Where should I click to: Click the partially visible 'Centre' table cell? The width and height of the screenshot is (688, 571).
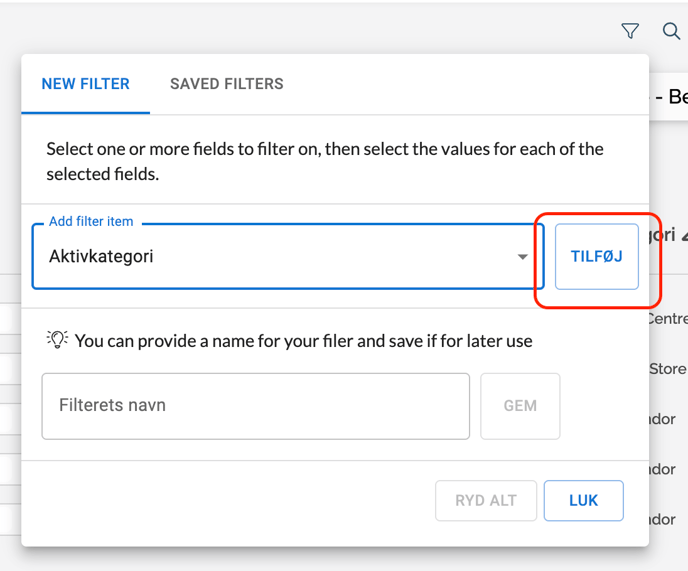click(x=668, y=319)
